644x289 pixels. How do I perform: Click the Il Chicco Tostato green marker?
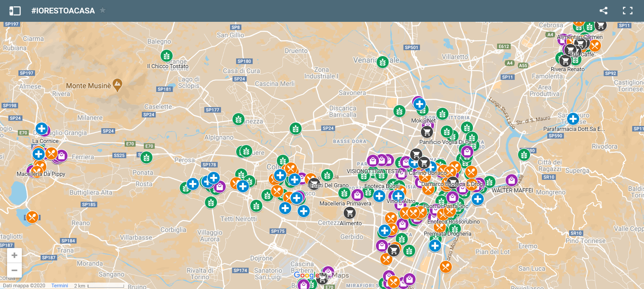click(167, 55)
